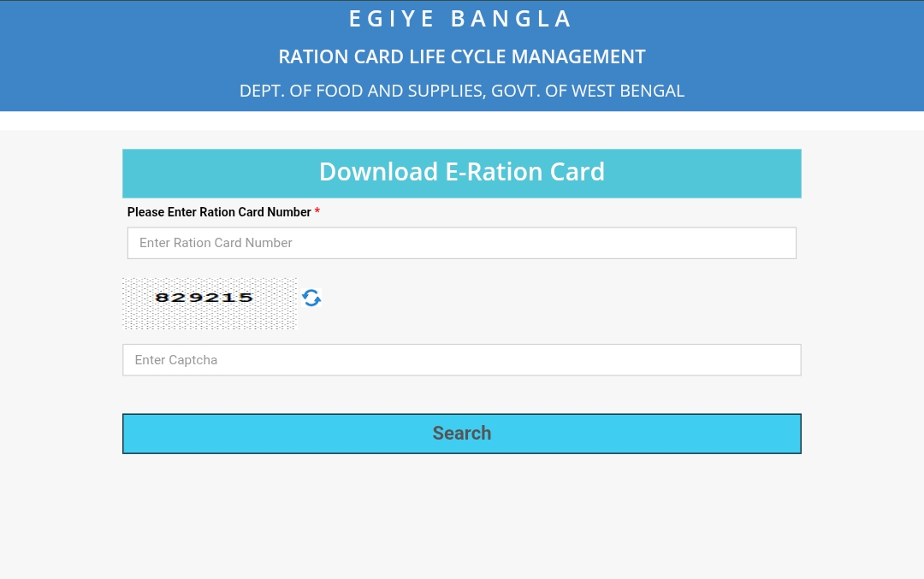The width and height of the screenshot is (924, 579).
Task: Focus the Enter Ration Card Number field
Action: click(462, 243)
